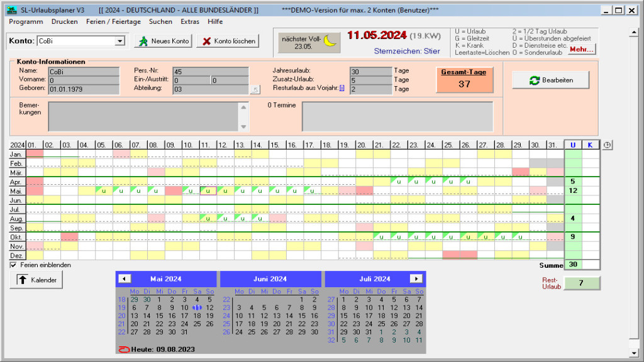Viewport: 644px width, 362px height.
Task: Advance mini calendar to next month
Action: pyautogui.click(x=416, y=278)
